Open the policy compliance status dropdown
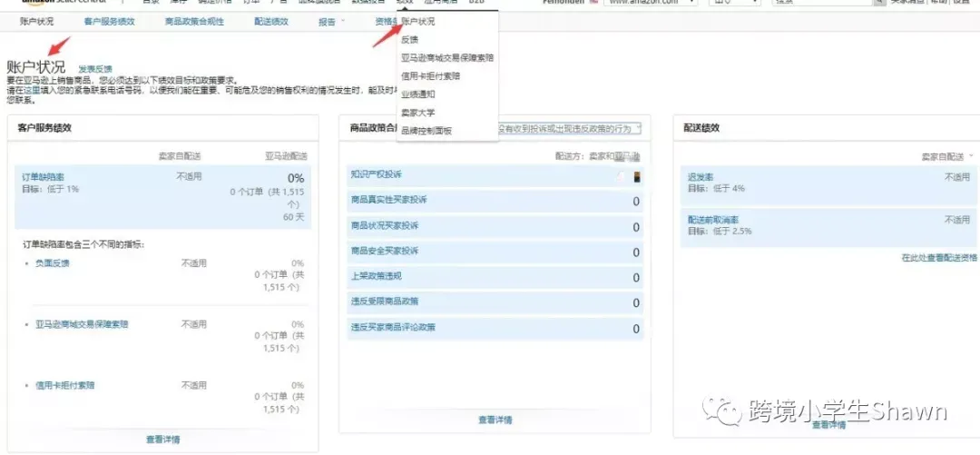 pos(569,128)
